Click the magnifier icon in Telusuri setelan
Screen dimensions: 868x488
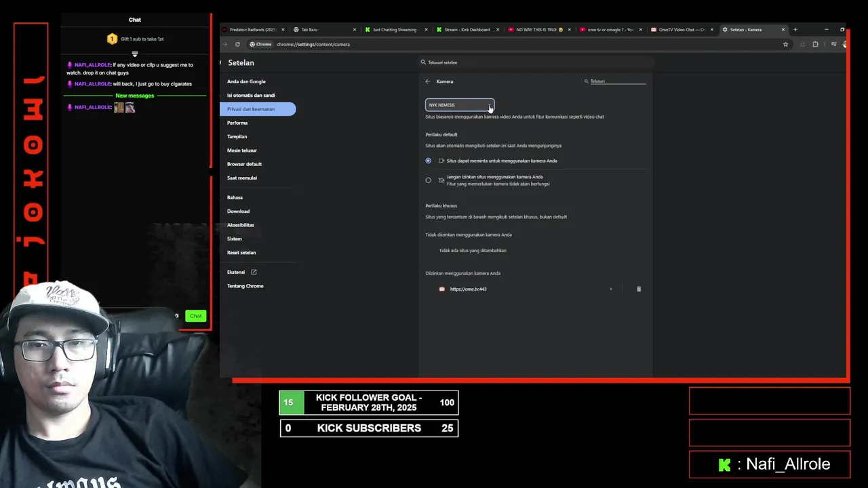pyautogui.click(x=423, y=62)
